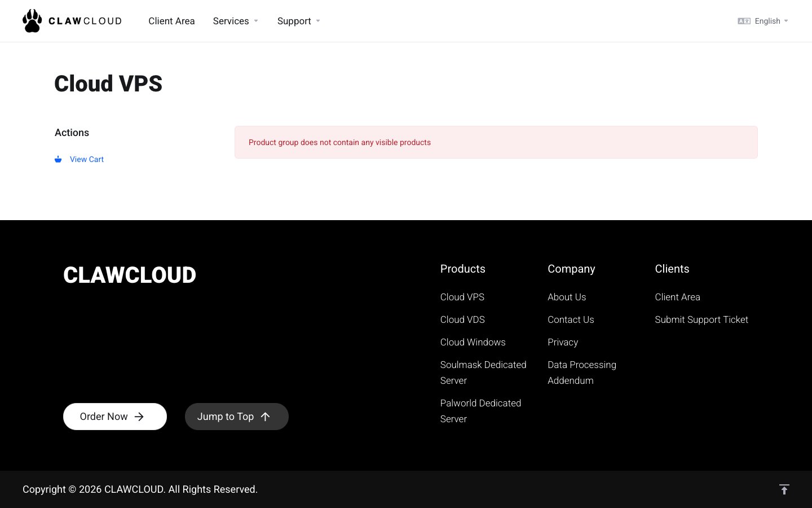
Task: Click the Clients footer heading
Action: pos(672,269)
